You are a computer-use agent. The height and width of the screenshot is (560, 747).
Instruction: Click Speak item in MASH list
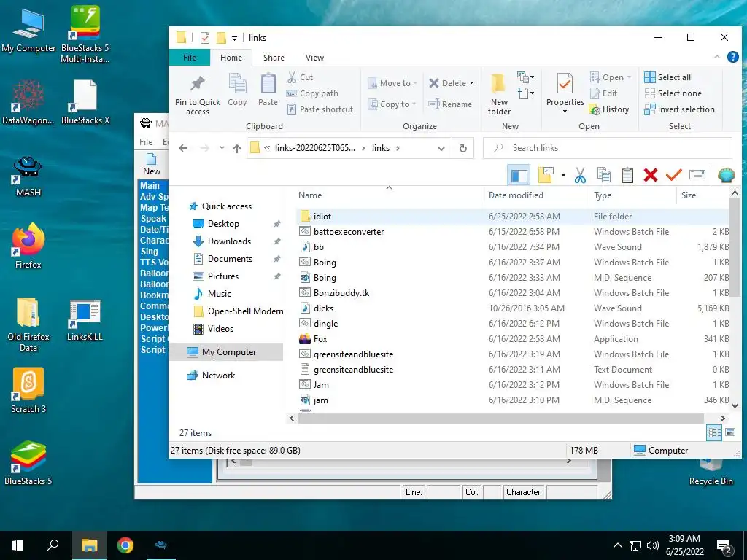pos(153,219)
